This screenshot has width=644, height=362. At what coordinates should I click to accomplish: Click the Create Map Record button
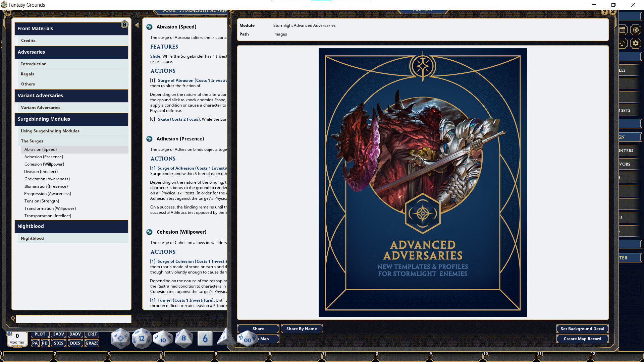click(x=582, y=339)
